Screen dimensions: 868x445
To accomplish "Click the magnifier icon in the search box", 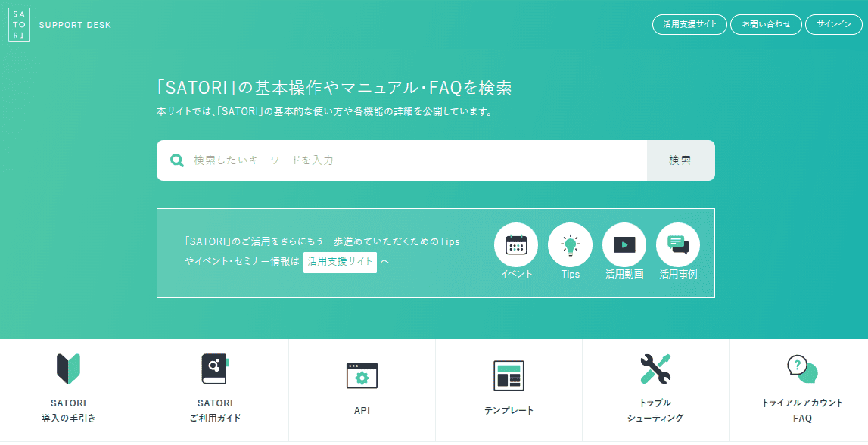I will coord(177,160).
